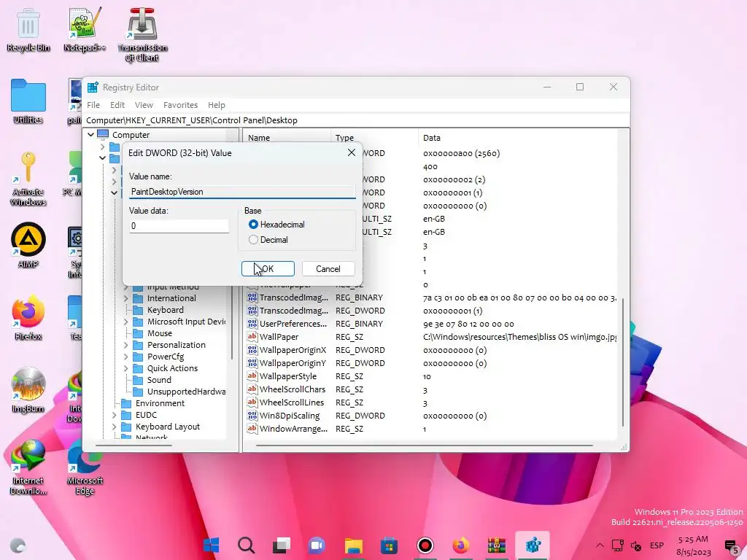Open the File menu in Registry Editor
The width and height of the screenshot is (747, 560).
(x=93, y=105)
